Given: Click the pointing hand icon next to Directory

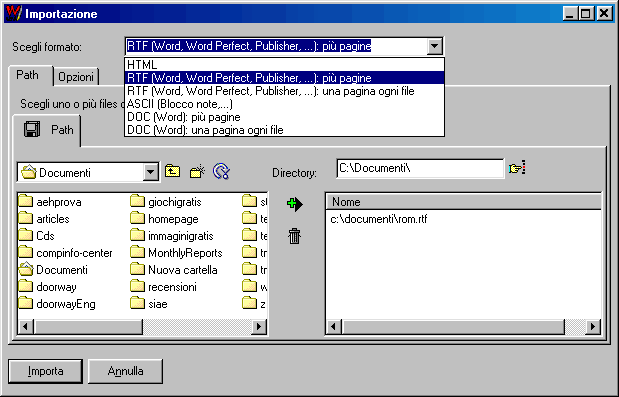Looking at the screenshot, I should coord(517,168).
